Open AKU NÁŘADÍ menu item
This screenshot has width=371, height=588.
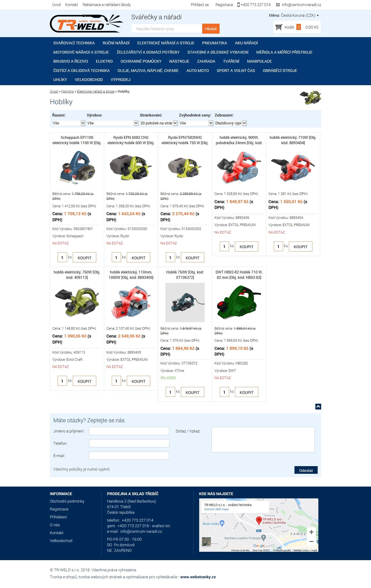(x=246, y=43)
